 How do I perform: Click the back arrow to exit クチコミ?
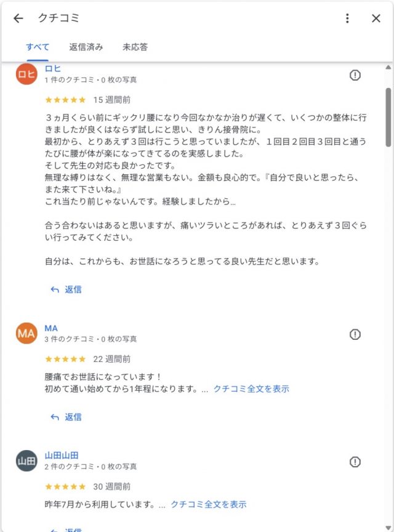17,18
